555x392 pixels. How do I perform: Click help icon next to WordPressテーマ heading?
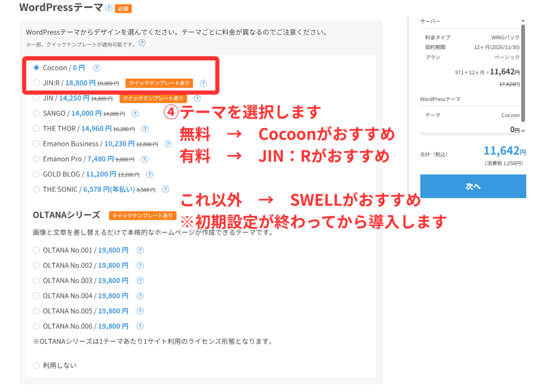point(109,9)
